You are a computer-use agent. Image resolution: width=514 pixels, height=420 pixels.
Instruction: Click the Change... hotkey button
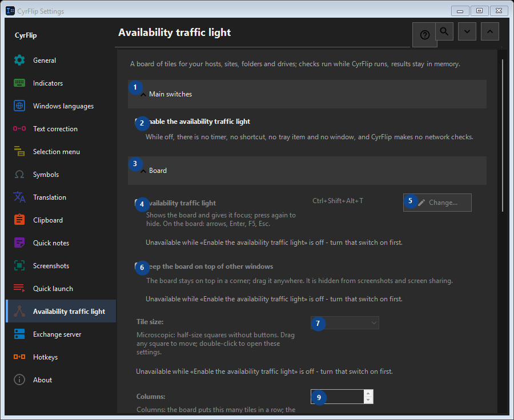pos(437,203)
